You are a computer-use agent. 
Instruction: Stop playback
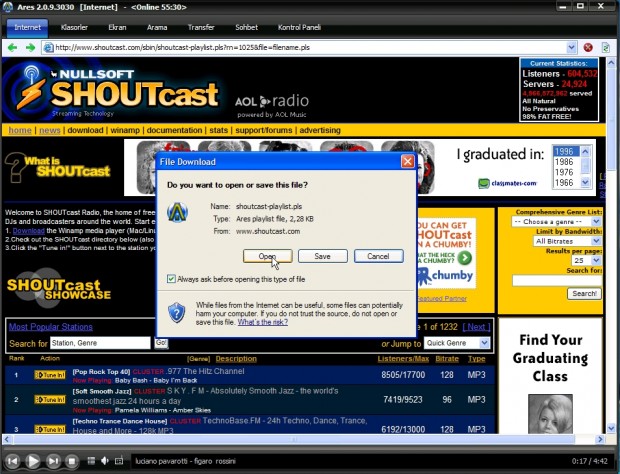pyautogui.click(x=72, y=461)
